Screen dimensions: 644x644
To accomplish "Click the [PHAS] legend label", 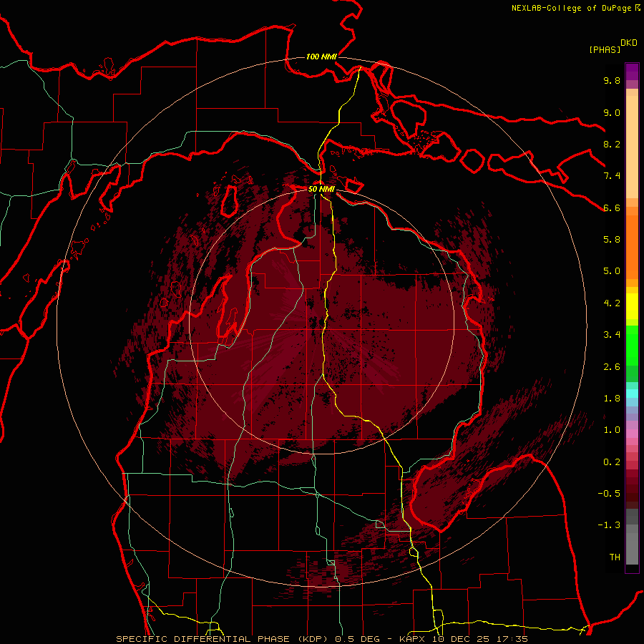I will coord(605,49).
